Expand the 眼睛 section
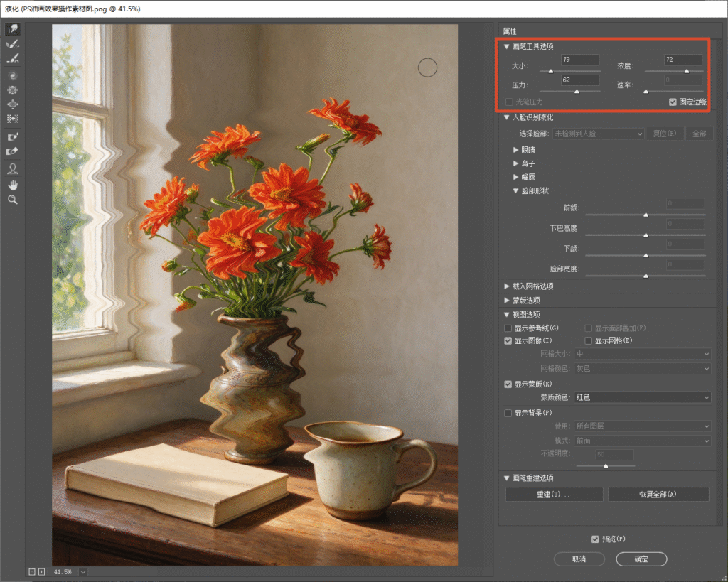The height and width of the screenshot is (582, 728). (x=515, y=150)
